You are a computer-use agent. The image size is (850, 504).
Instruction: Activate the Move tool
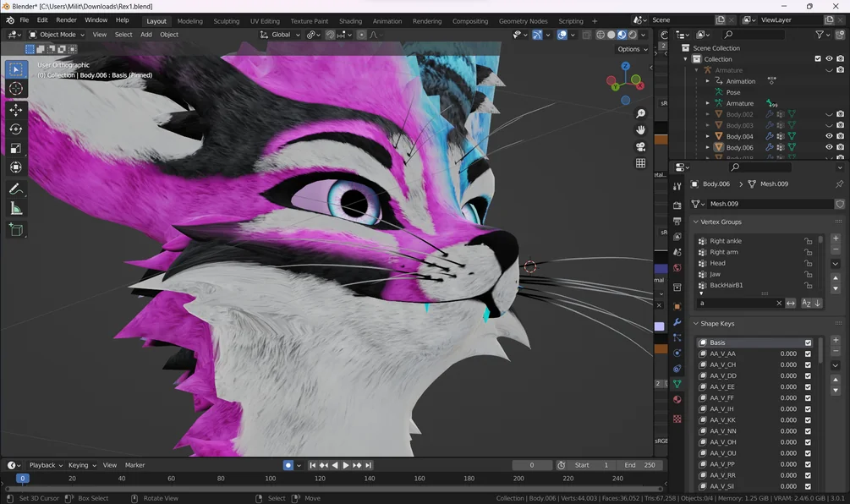pyautogui.click(x=16, y=110)
